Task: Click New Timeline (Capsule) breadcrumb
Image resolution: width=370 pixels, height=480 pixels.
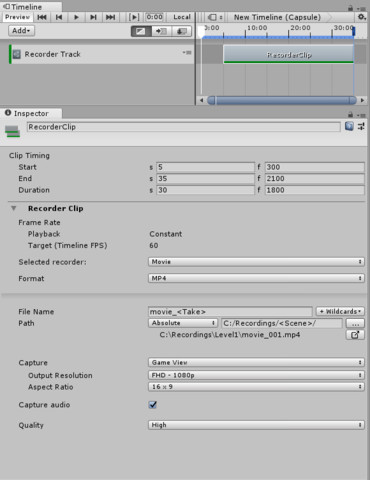Action: click(277, 17)
